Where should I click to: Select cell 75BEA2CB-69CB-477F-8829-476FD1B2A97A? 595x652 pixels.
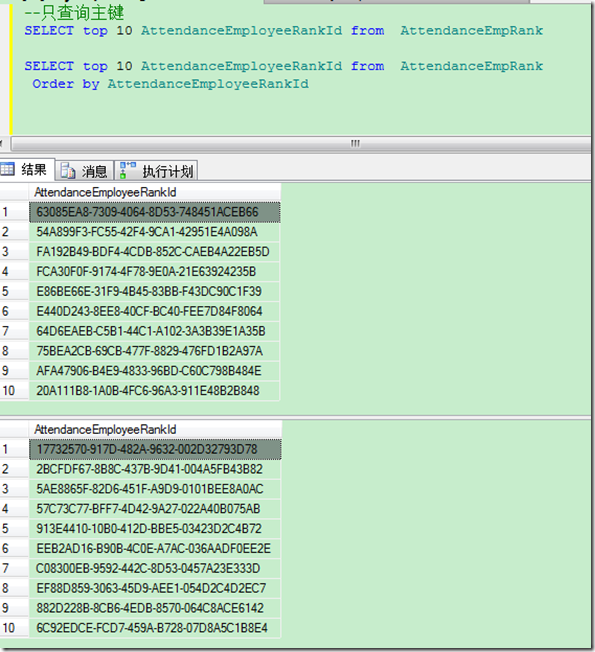(x=154, y=351)
